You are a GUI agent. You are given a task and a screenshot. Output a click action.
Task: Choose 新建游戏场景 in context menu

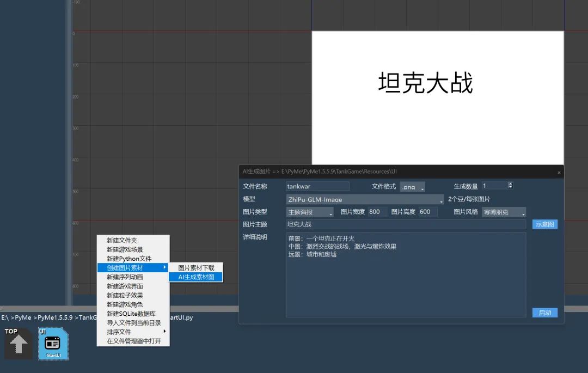coord(133,250)
